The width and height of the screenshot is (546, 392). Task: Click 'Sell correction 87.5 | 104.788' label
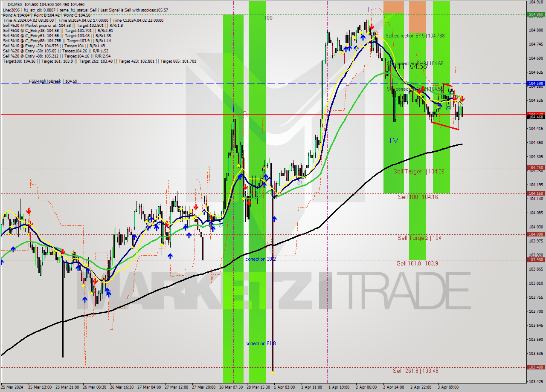[415, 36]
